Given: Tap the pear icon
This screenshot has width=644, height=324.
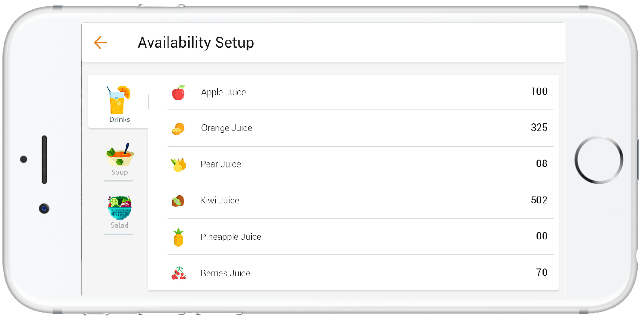Looking at the screenshot, I should [x=178, y=164].
